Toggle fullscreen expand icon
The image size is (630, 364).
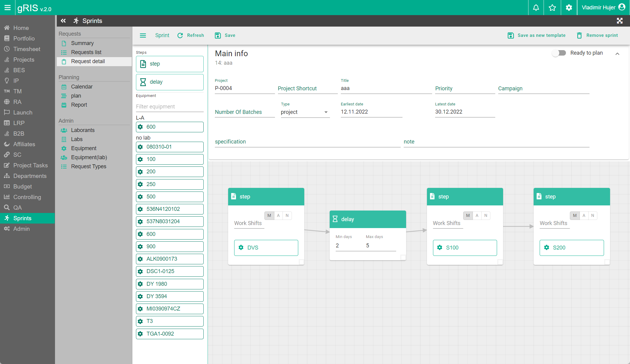click(620, 21)
